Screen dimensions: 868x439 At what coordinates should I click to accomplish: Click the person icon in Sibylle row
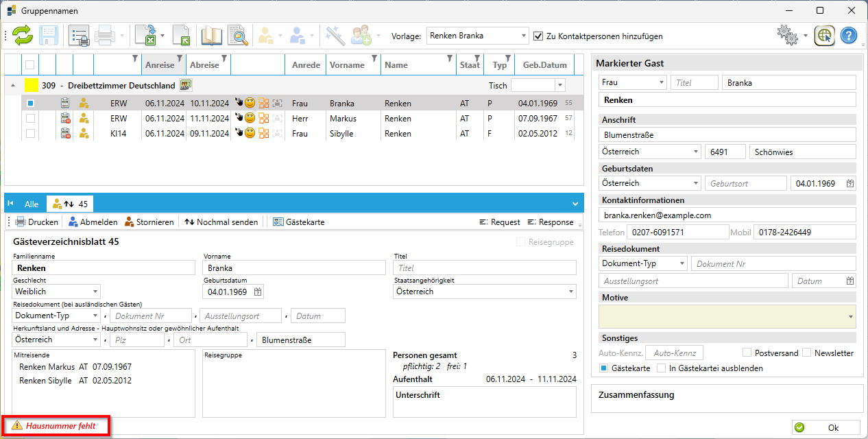(x=84, y=134)
